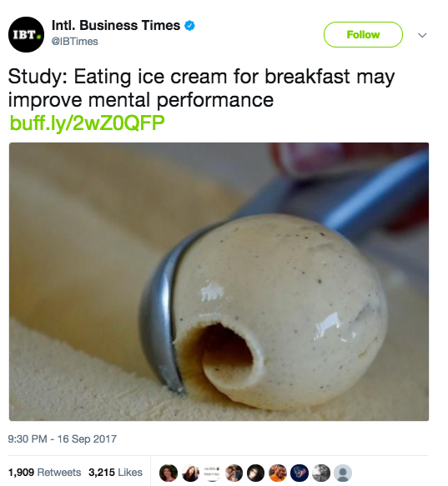Image resolution: width=448 pixels, height=486 pixels.
Task: Open the third liker avatar with white text image
Action: pos(212,473)
